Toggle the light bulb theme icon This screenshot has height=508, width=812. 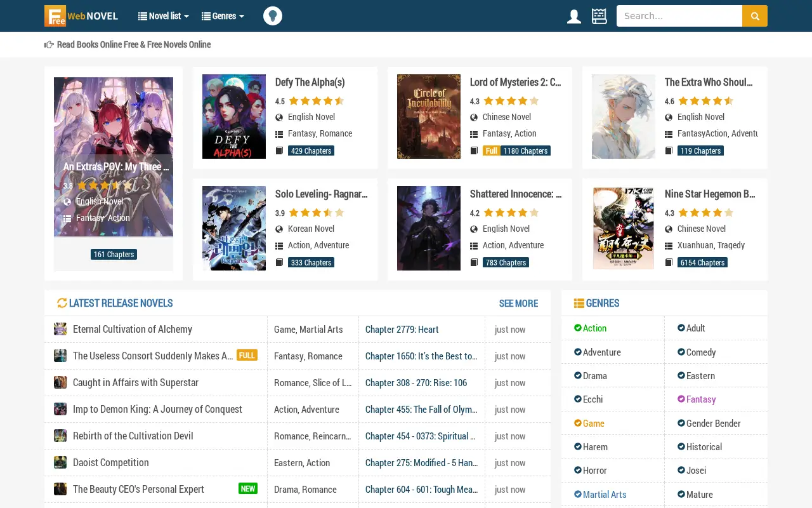pos(273,16)
